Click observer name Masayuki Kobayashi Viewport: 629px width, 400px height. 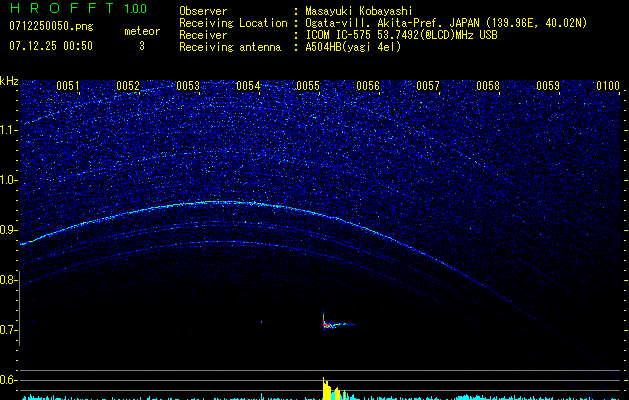click(x=359, y=11)
